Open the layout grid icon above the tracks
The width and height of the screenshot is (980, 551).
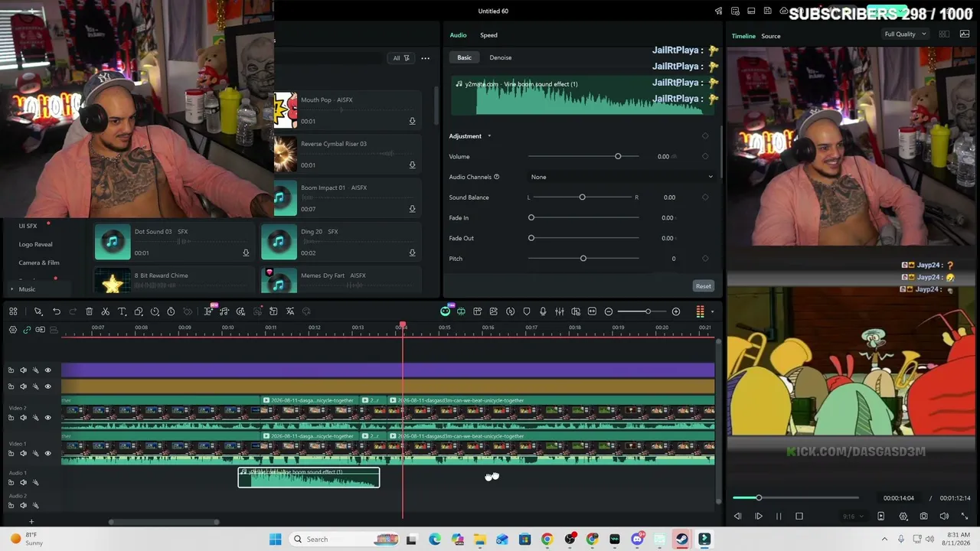(x=13, y=311)
